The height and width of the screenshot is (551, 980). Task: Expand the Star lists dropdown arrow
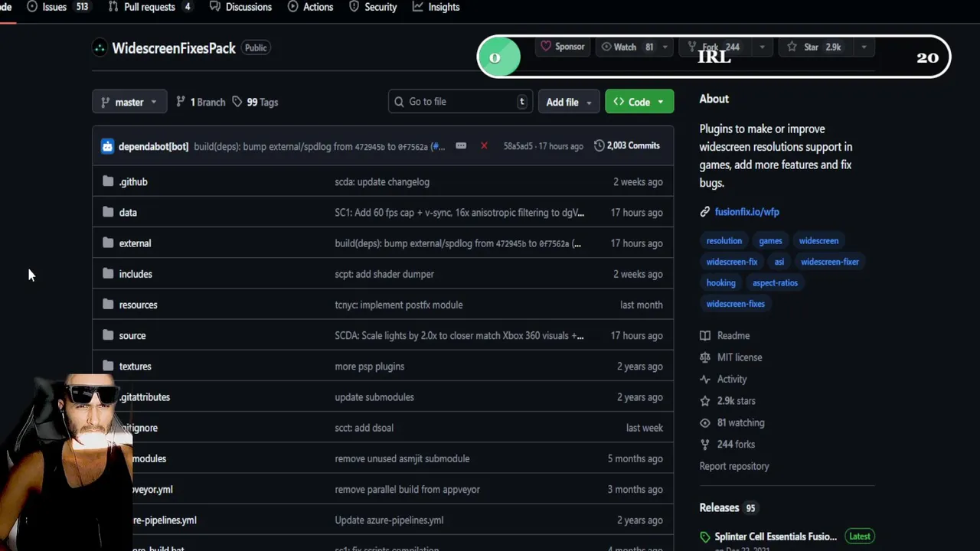pos(864,47)
